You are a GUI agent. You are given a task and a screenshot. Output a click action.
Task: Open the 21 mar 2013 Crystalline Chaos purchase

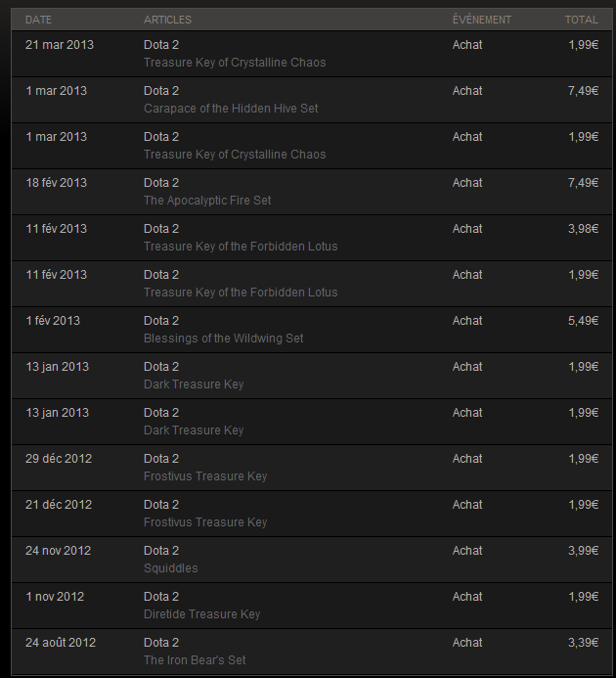[311, 54]
